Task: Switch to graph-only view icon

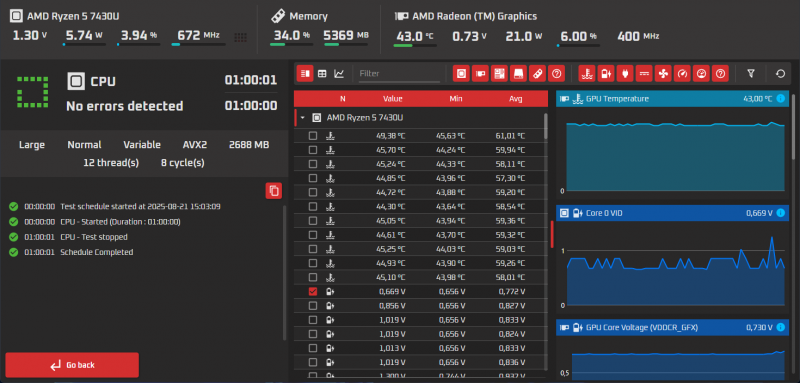Action: [339, 73]
